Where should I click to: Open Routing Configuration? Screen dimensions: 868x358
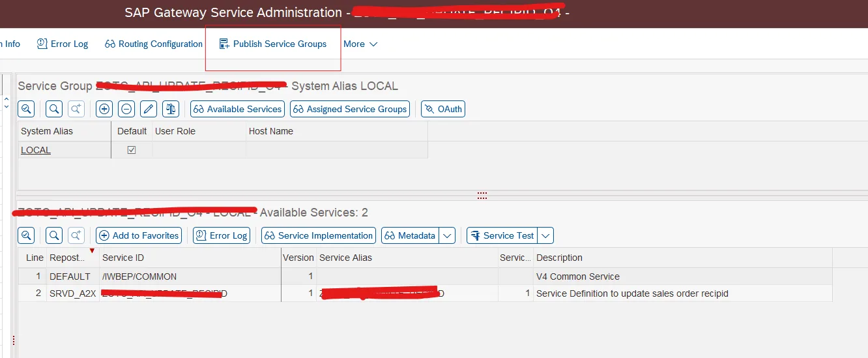coord(154,44)
